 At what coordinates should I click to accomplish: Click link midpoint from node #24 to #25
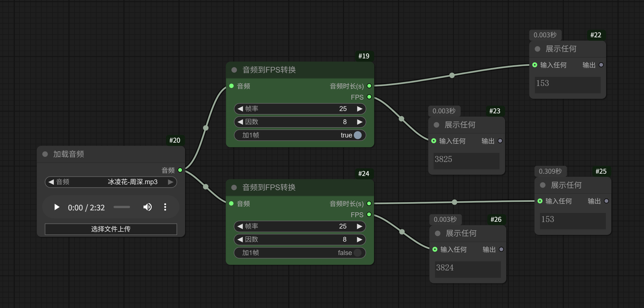click(455, 202)
